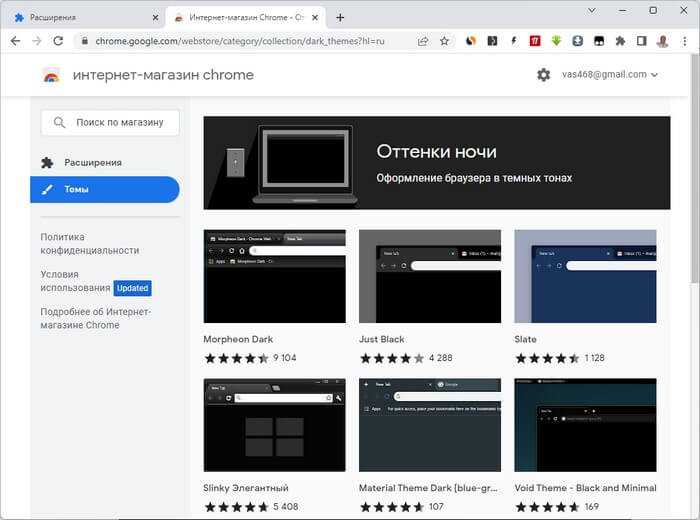Screen dimensions: 700x520
Task: Select Темы in the store sidebar
Action: [x=105, y=189]
